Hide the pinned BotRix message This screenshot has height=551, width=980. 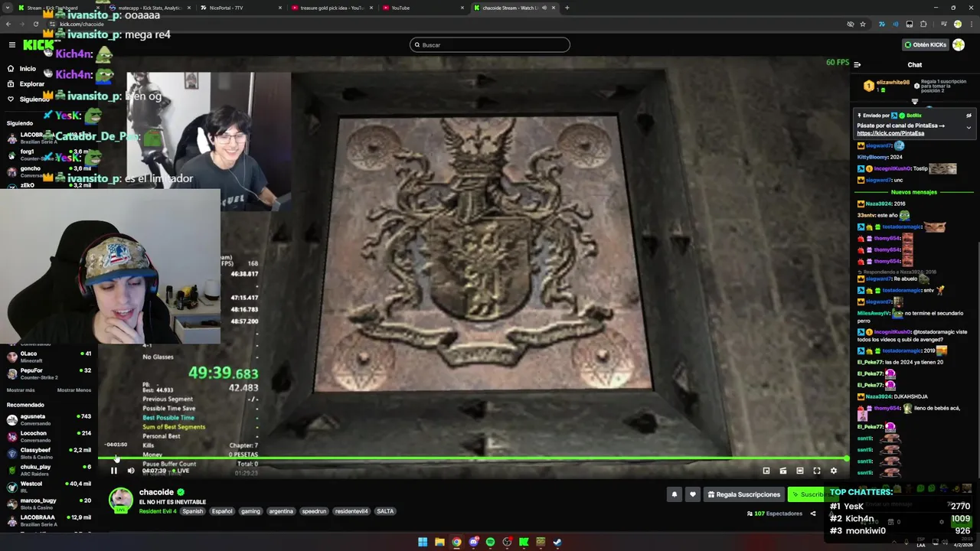click(x=969, y=116)
